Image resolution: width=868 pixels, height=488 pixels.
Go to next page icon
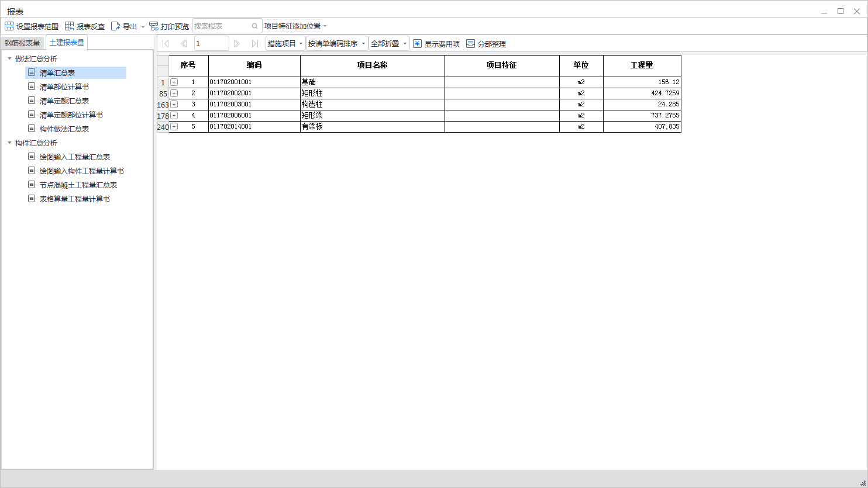237,43
